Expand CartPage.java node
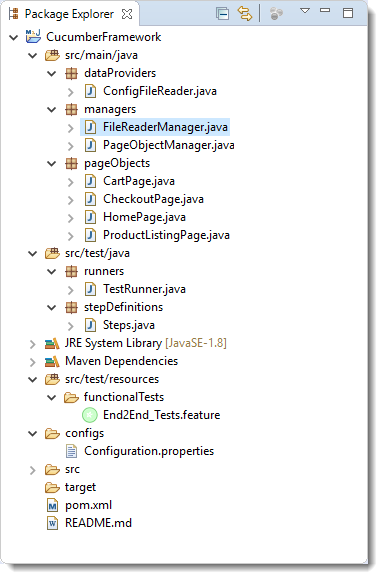 [71, 182]
